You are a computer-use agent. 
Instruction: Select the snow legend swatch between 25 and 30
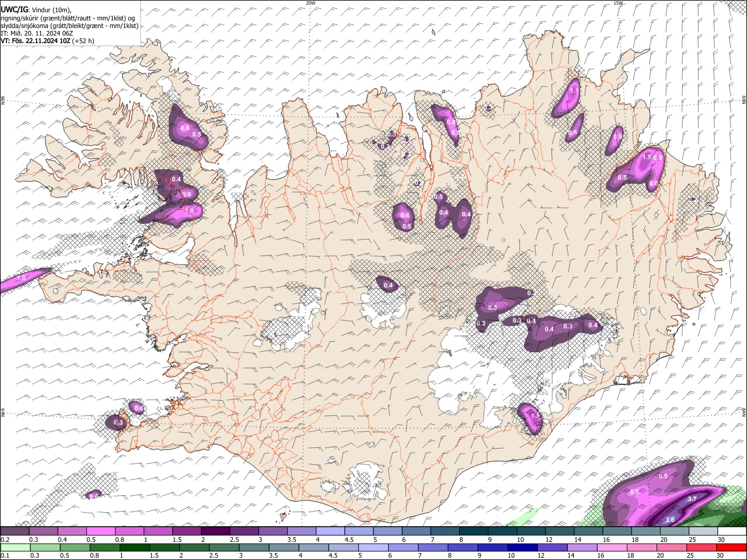703,531
